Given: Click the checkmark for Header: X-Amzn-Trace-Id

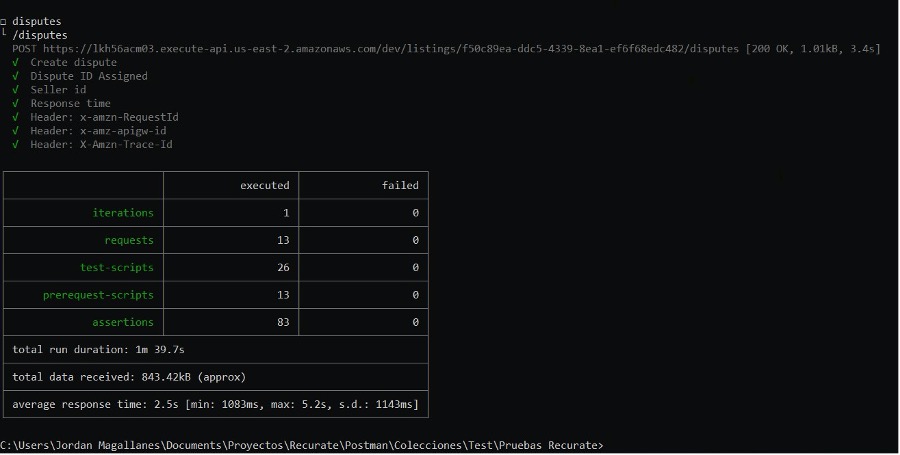Looking at the screenshot, I should (x=15, y=145).
